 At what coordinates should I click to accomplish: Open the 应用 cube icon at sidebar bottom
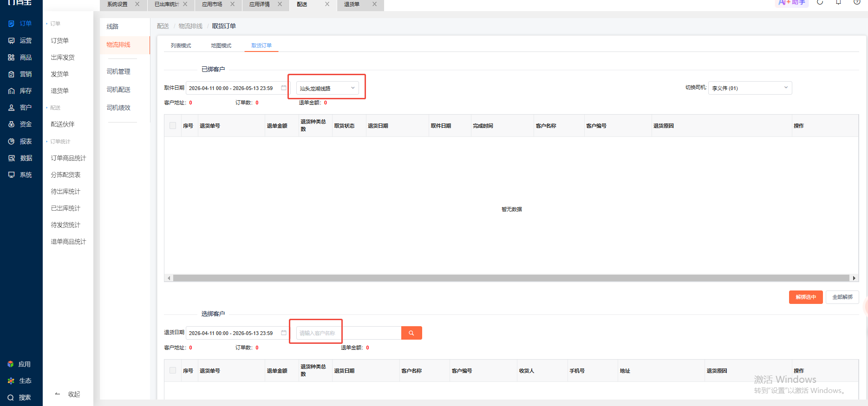coord(11,364)
